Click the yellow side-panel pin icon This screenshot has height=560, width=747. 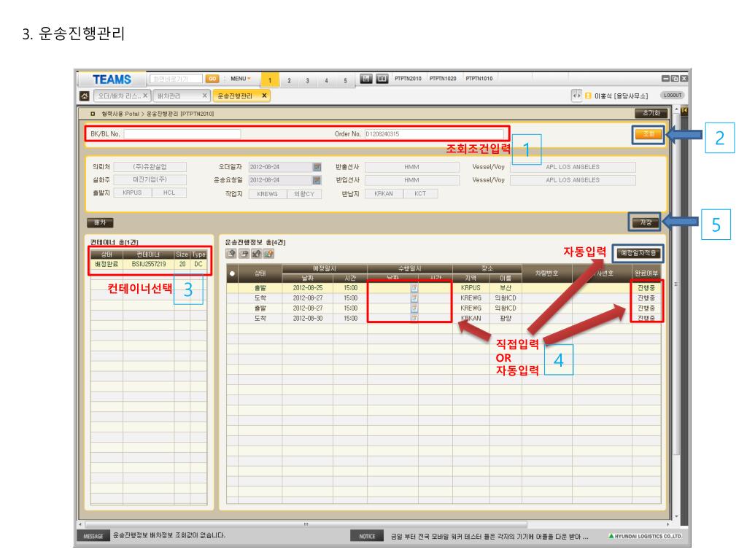(x=684, y=111)
